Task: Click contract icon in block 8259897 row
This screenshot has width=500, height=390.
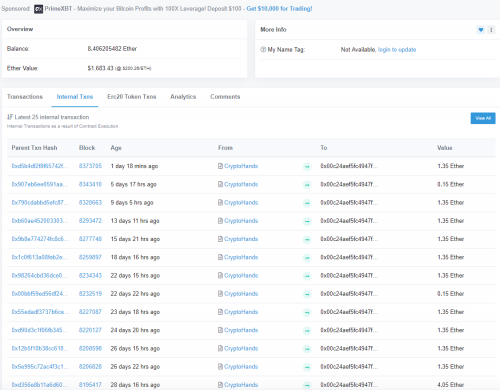Action: (220, 257)
